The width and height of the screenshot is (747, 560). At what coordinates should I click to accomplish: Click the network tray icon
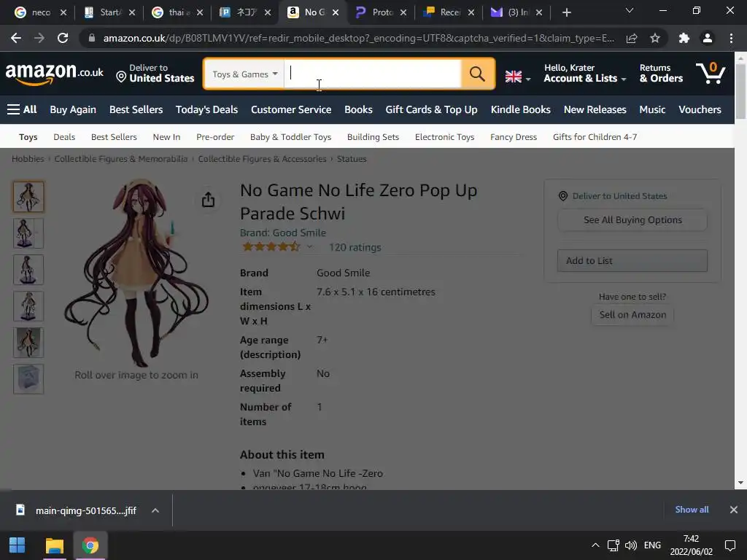613,545
